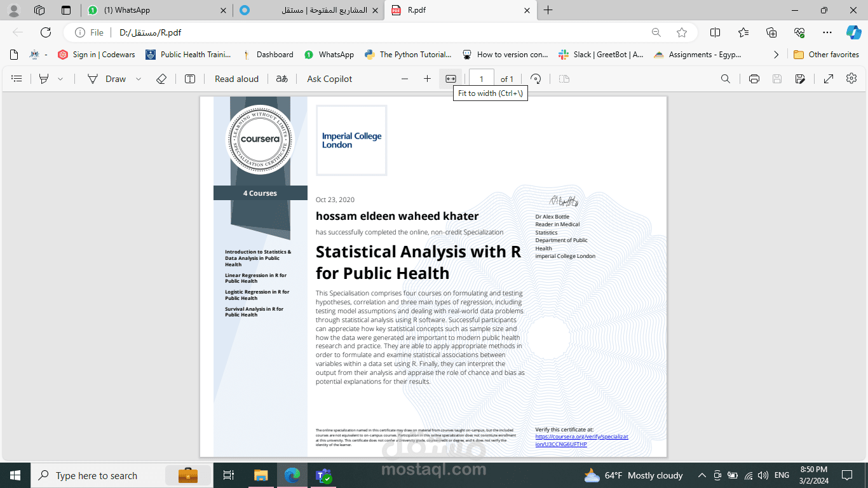Select the Erase tool in the PDF toolbar

coord(161,78)
